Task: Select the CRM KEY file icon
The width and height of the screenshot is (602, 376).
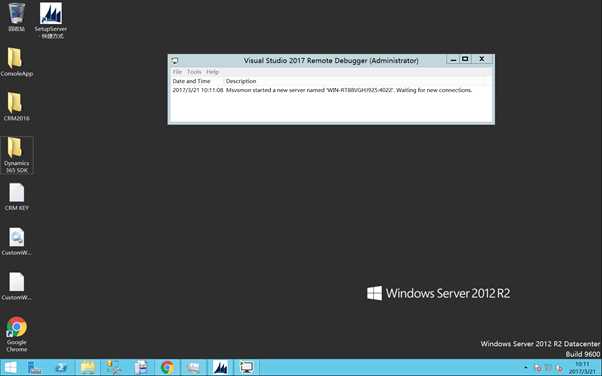Action: point(17,197)
